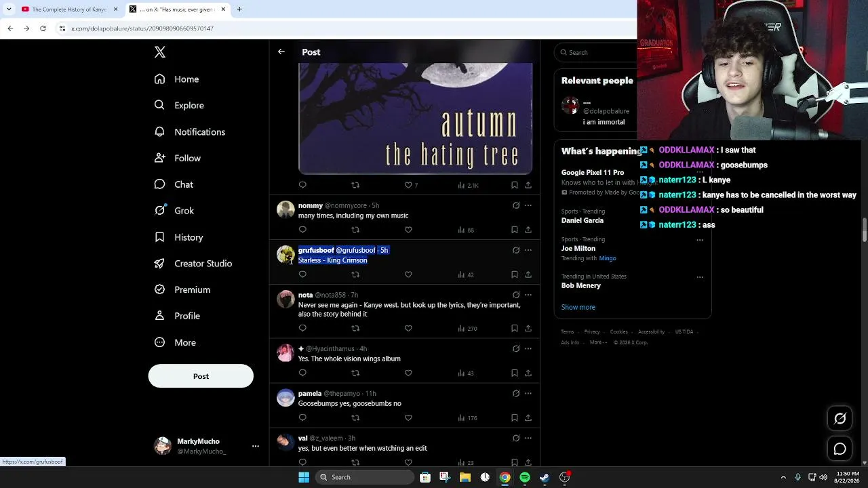Like the autumn hating tree image post

click(408, 185)
